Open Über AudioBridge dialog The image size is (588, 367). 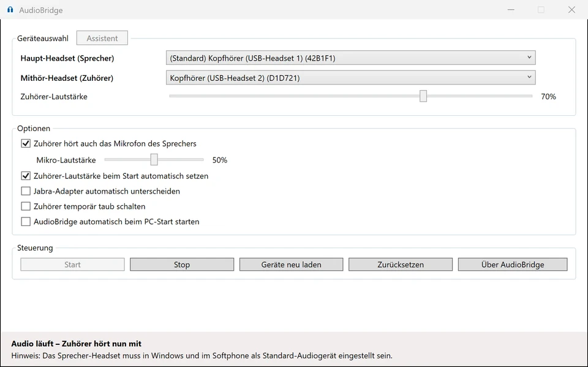pos(513,264)
